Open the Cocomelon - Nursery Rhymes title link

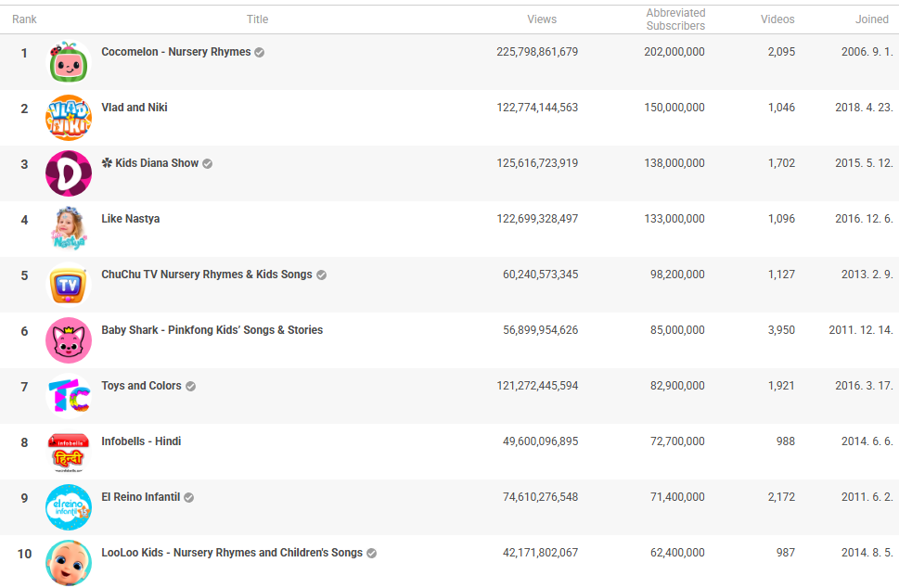coord(176,52)
